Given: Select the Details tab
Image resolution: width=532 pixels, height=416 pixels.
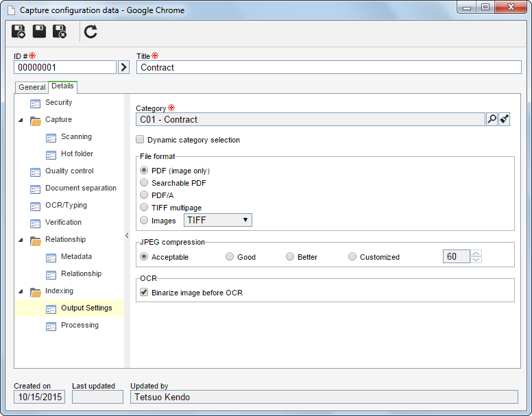Looking at the screenshot, I should pyautogui.click(x=63, y=86).
